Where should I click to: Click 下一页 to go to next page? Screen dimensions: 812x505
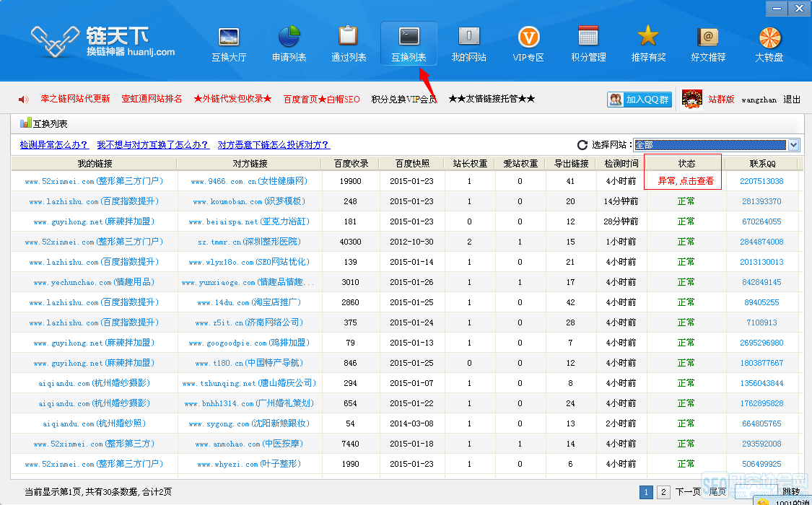[x=688, y=492]
